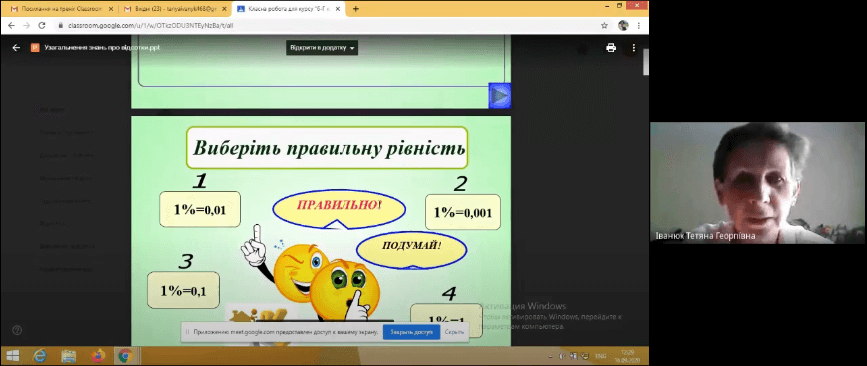Close the 'Посилання на тренінг Classroom' tab
This screenshot has height=366, width=867.
[111, 9]
